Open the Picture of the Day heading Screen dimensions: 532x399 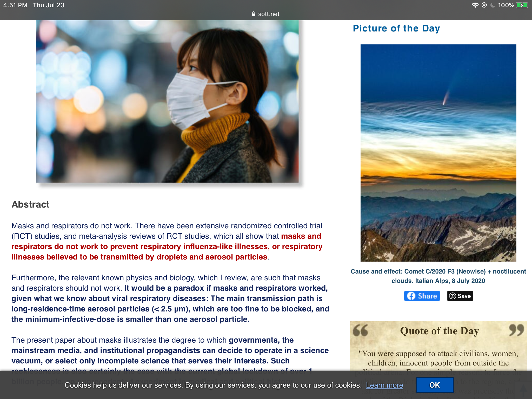(x=396, y=28)
